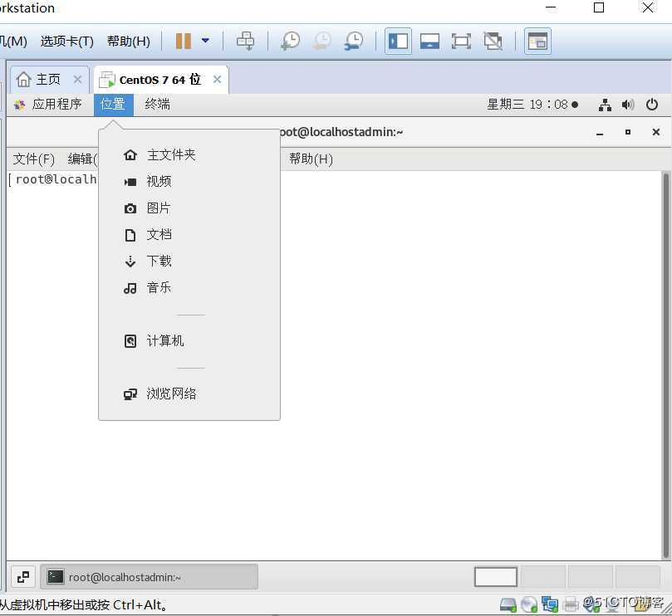Open the snapshot manager
Image resolution: width=672 pixels, height=616 pixels.
click(354, 42)
